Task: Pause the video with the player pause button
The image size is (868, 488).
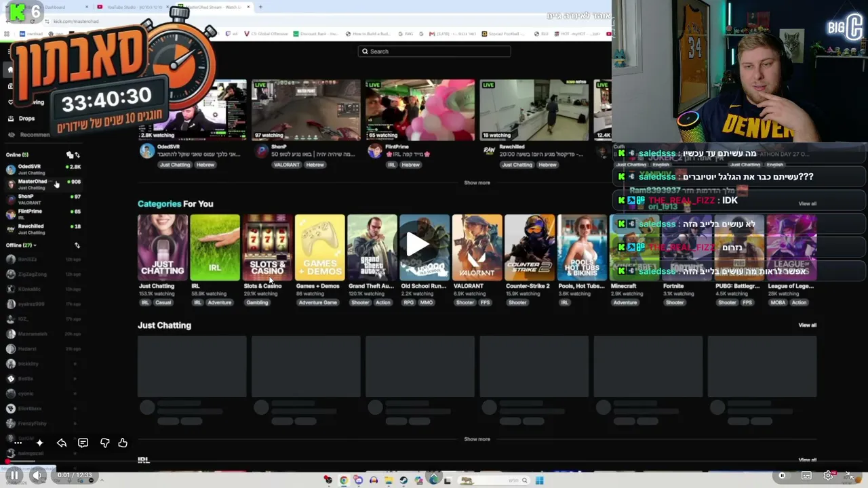Action: [14, 475]
